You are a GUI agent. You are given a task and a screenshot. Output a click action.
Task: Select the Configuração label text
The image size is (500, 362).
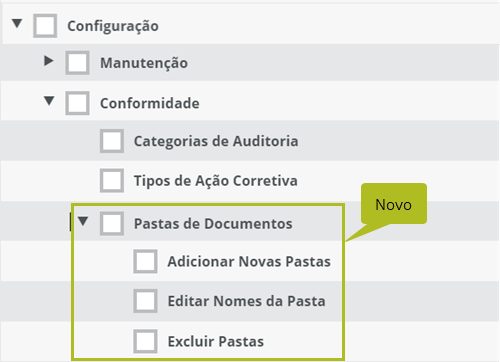[x=113, y=26]
